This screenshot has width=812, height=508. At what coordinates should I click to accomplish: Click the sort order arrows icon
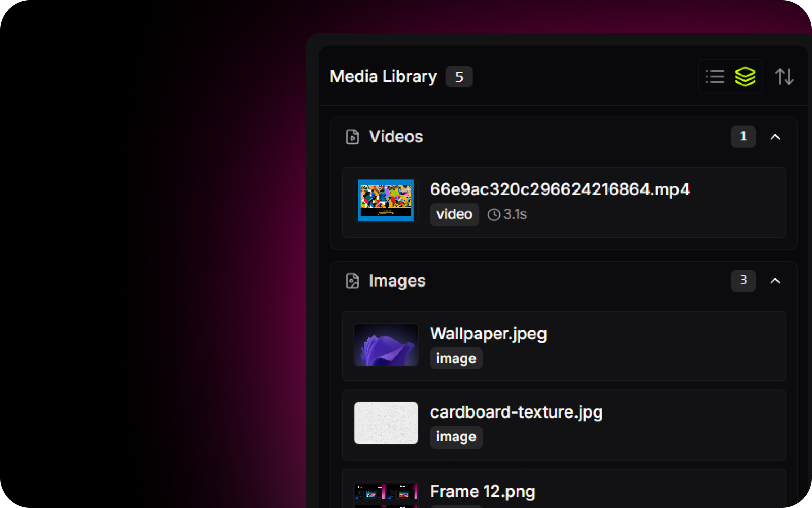pos(784,77)
